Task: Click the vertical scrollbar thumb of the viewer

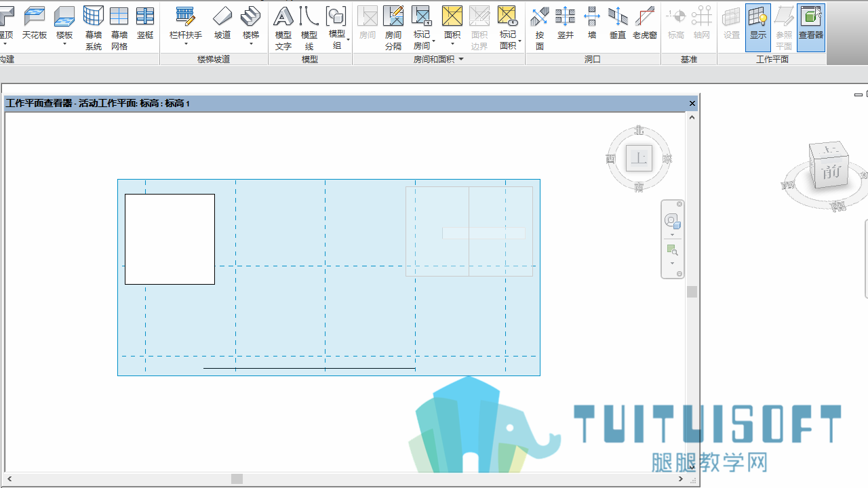Action: 692,292
